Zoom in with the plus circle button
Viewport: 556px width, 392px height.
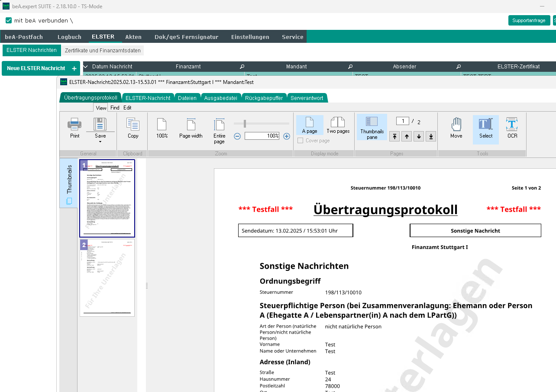(x=287, y=136)
